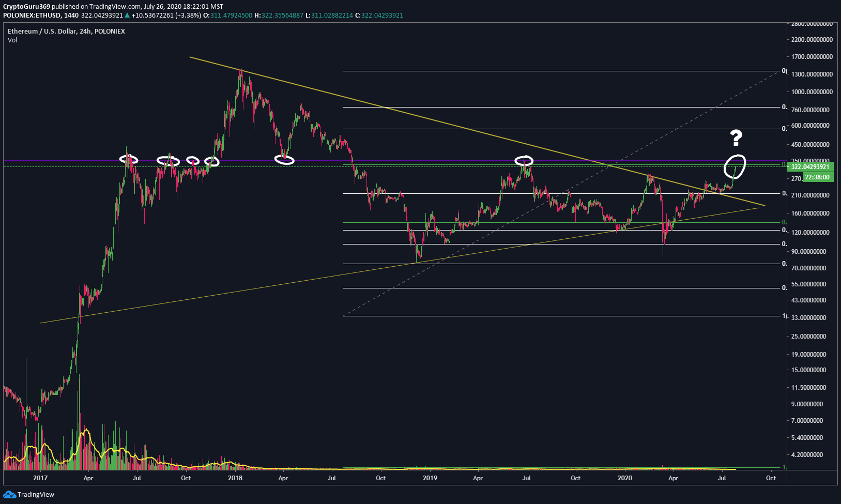Click the 7.00000000 price axis label
This screenshot has height=504, width=841.
coord(807,421)
